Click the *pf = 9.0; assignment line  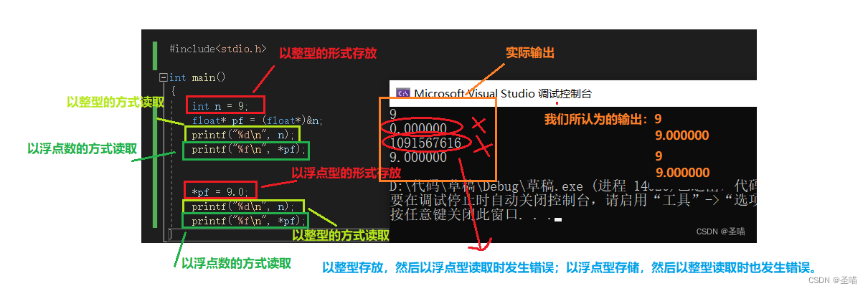(x=219, y=191)
